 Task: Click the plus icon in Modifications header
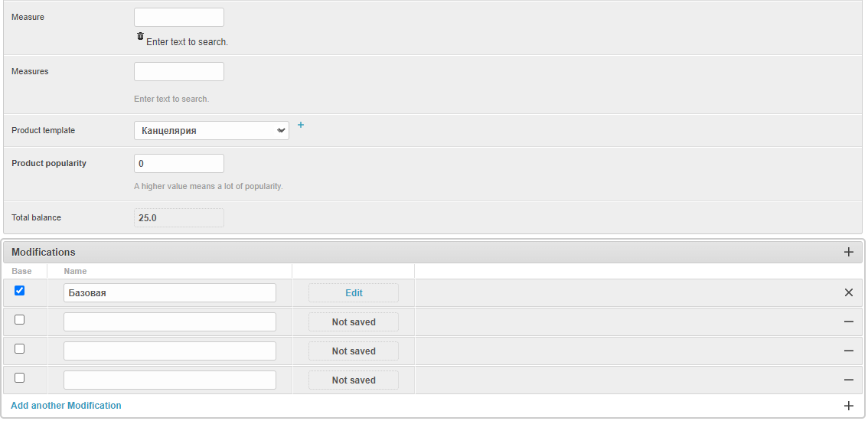848,252
